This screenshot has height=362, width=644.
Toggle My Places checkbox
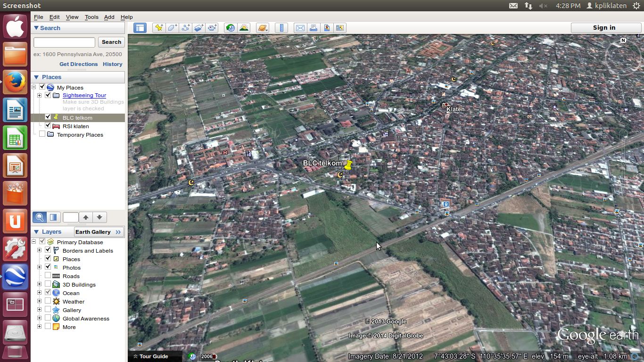click(42, 87)
